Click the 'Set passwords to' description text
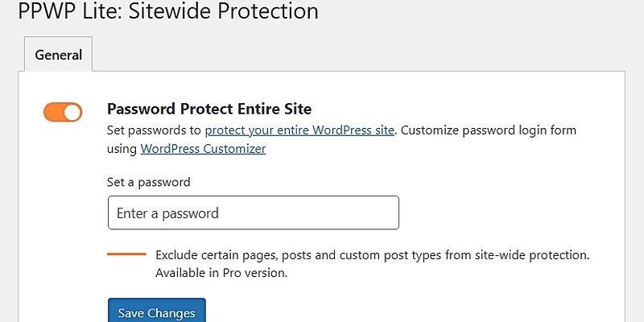This screenshot has width=644, height=322. pyautogui.click(x=154, y=130)
